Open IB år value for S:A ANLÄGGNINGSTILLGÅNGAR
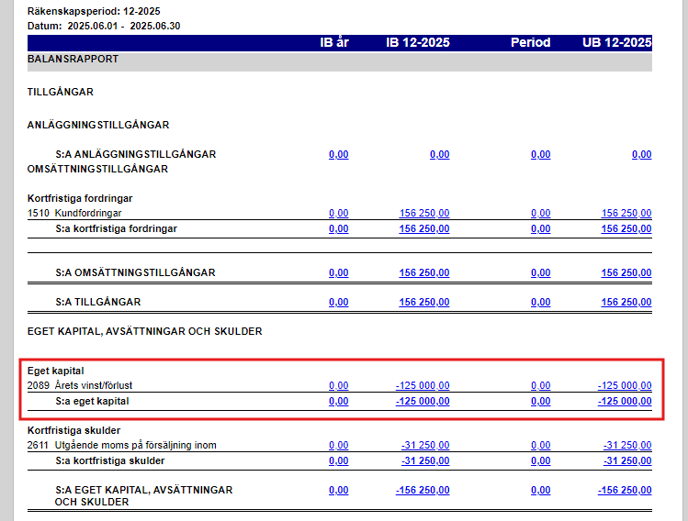Image resolution: width=688 pixels, height=521 pixels. pyautogui.click(x=338, y=155)
